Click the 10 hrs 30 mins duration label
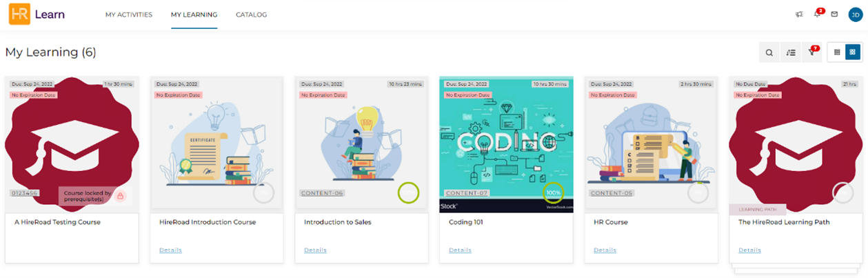 click(551, 83)
